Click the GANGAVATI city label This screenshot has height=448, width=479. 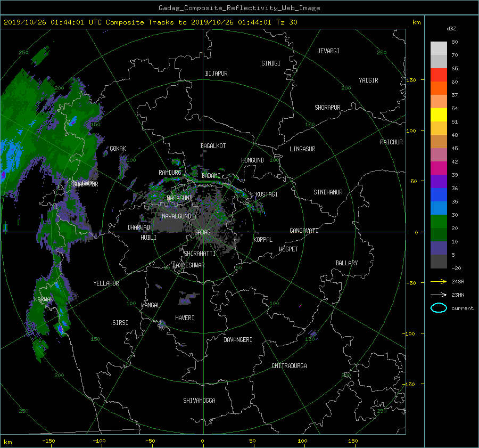(304, 231)
